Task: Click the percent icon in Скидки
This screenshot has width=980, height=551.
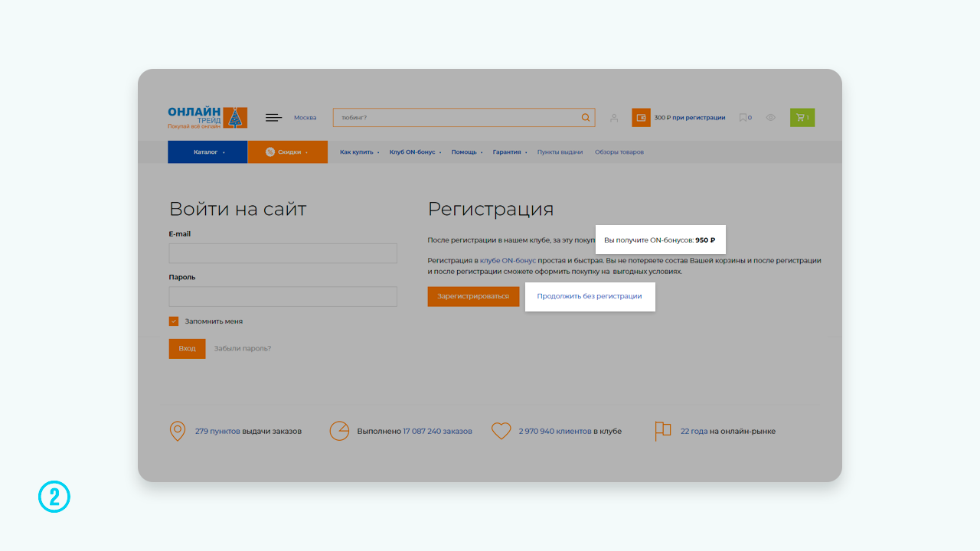Action: tap(270, 152)
